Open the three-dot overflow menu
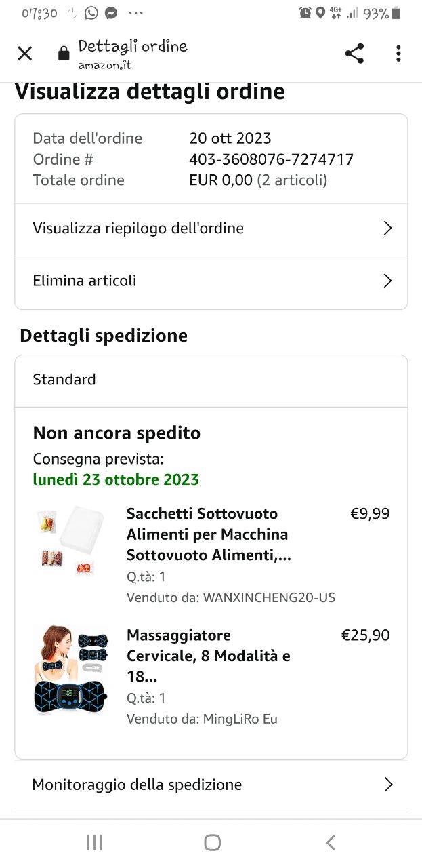Viewport: 422px width, 868px height. [x=398, y=54]
